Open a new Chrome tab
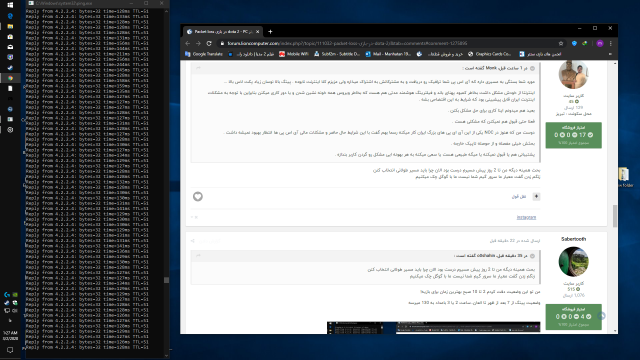The width and height of the screenshot is (640, 360). pyautogui.click(x=270, y=31)
